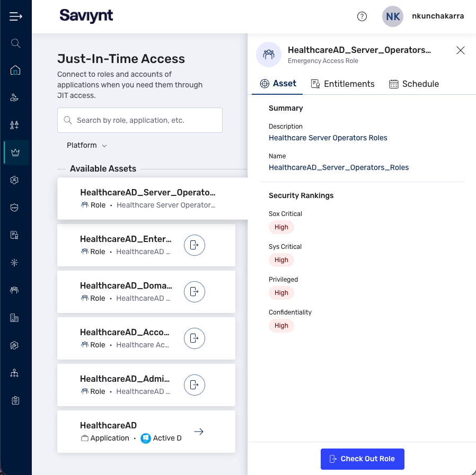Open the gear wrench settings sidebar icon

14,345
